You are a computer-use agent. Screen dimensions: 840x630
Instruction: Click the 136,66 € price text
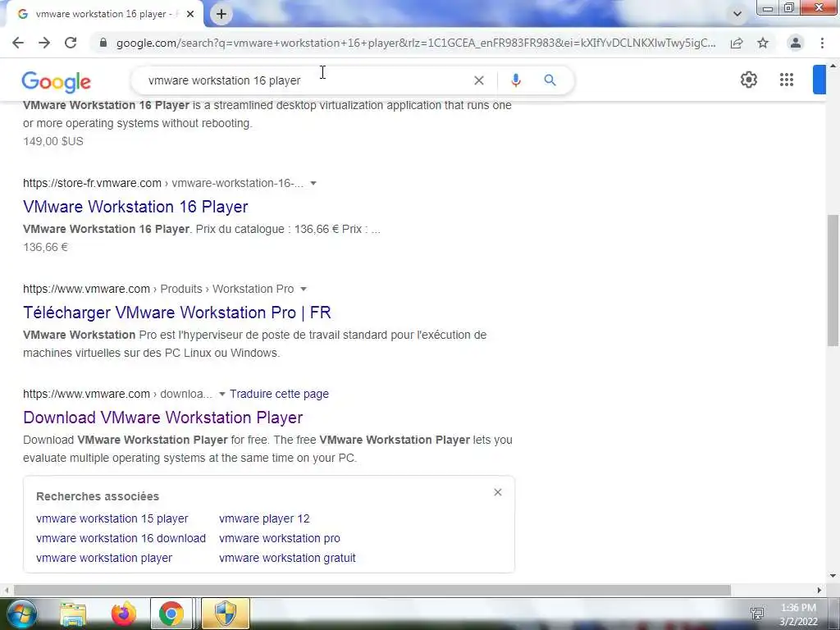pyautogui.click(x=46, y=248)
